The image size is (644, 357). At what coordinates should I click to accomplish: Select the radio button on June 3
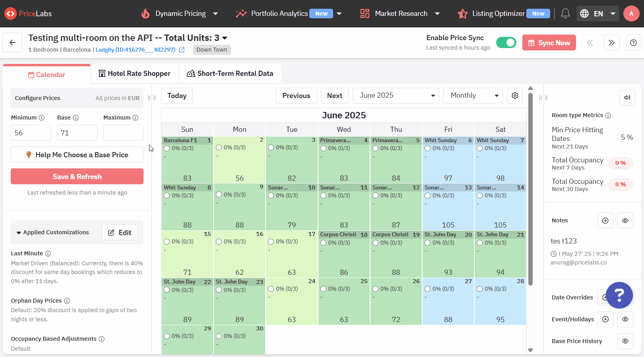click(271, 148)
